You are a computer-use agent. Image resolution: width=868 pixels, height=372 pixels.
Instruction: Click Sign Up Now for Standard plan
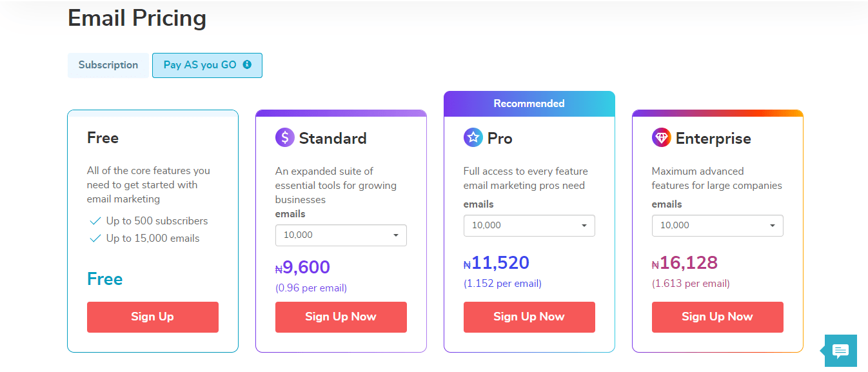pos(340,317)
